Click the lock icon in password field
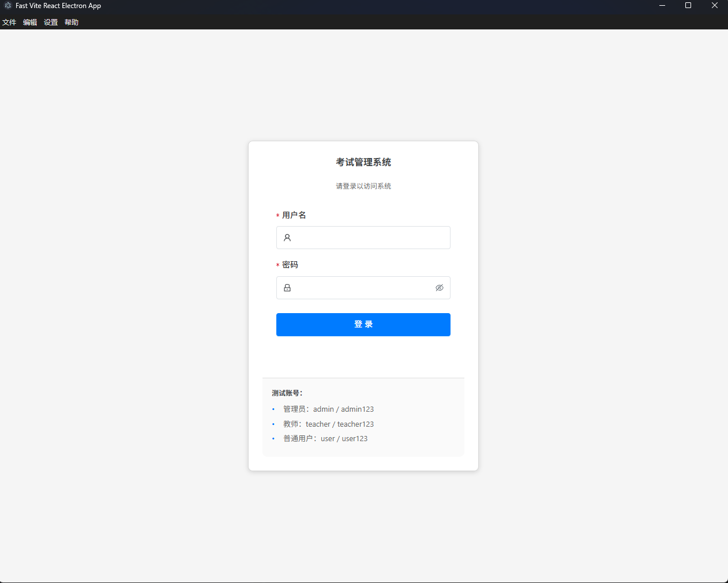728x583 pixels. [x=287, y=288]
